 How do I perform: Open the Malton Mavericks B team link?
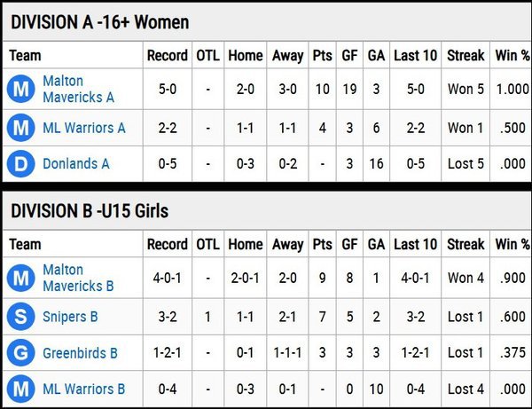click(78, 278)
